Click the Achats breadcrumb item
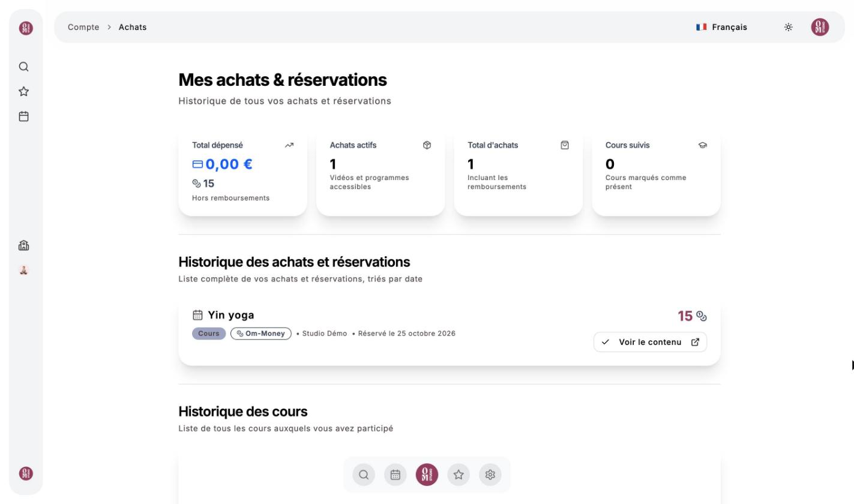Image resolution: width=854 pixels, height=504 pixels. point(133,27)
